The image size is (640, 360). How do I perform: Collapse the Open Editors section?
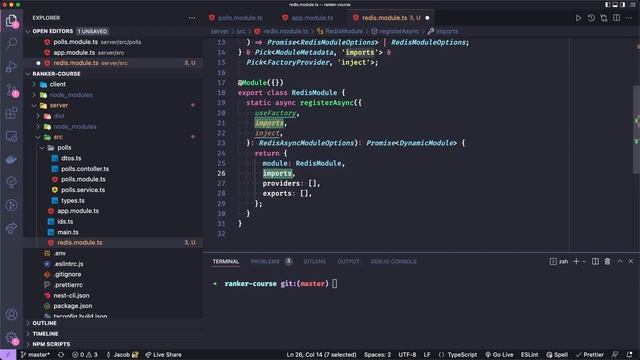coord(53,31)
